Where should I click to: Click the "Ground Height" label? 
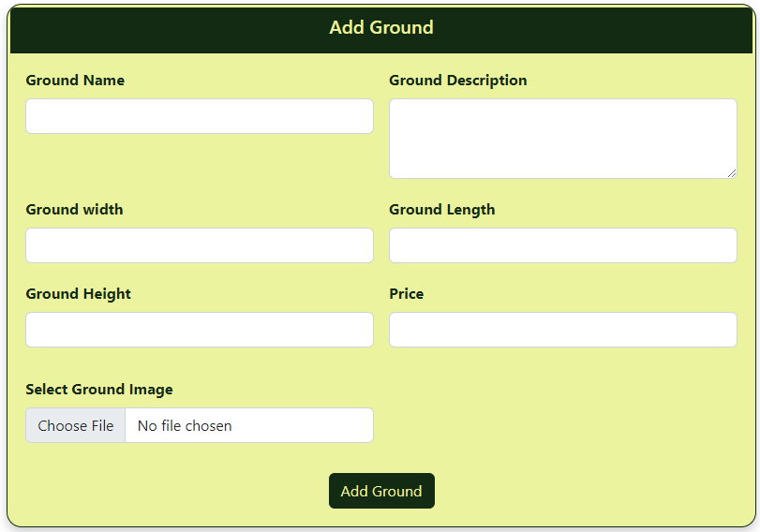click(x=78, y=294)
